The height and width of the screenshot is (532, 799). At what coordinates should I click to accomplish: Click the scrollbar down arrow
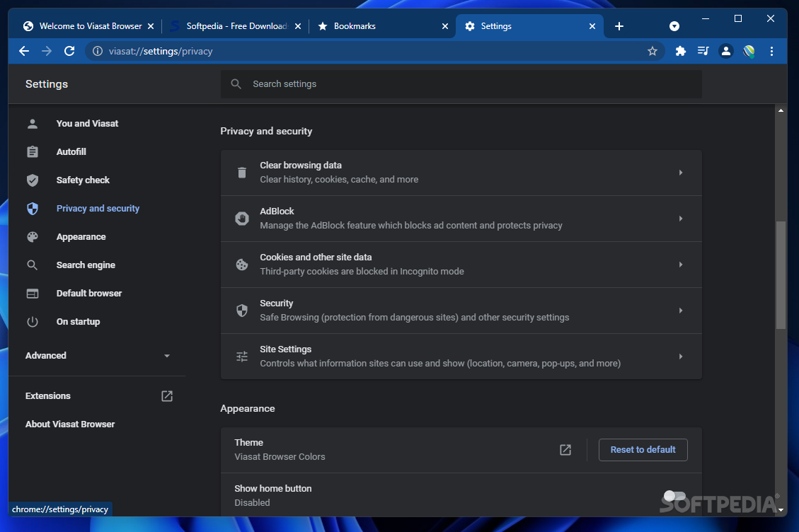pos(781,509)
